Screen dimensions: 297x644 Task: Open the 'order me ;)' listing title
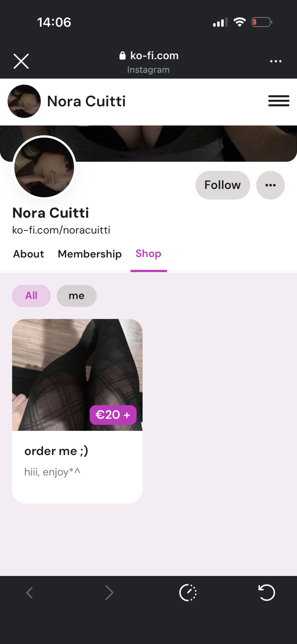pos(56,451)
